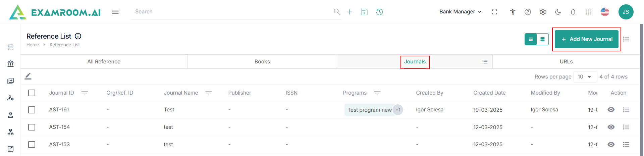
Task: Open the notifications bell
Action: pos(573,12)
